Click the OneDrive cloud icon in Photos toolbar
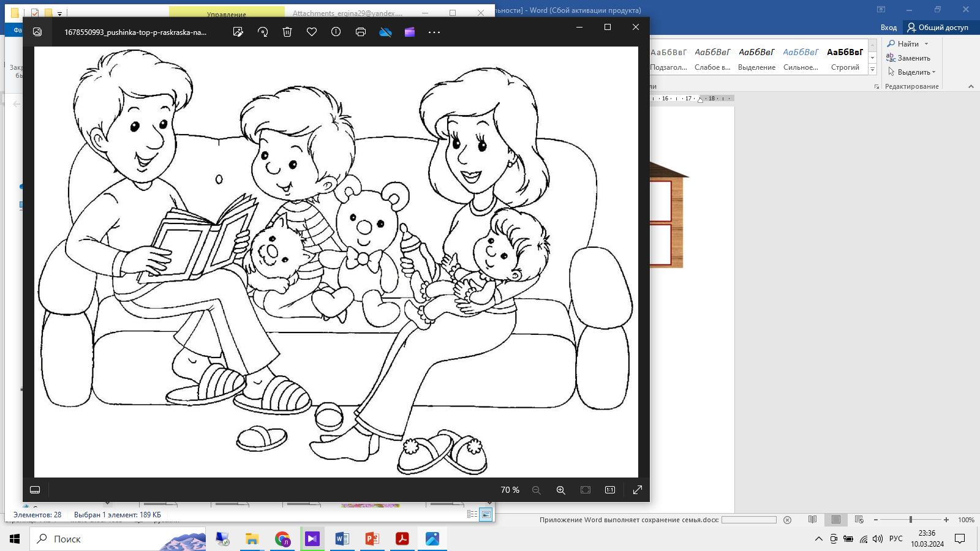Viewport: 980px width, 551px height. (x=385, y=32)
